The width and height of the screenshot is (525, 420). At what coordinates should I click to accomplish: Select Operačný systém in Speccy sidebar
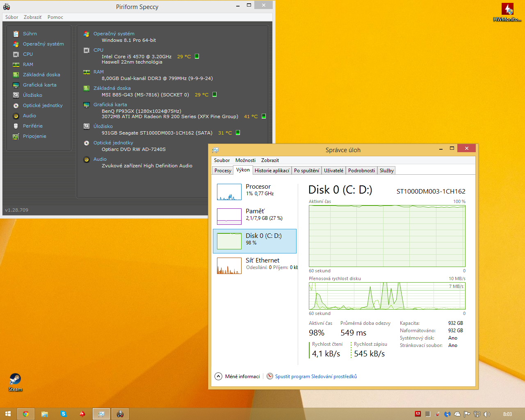click(43, 44)
